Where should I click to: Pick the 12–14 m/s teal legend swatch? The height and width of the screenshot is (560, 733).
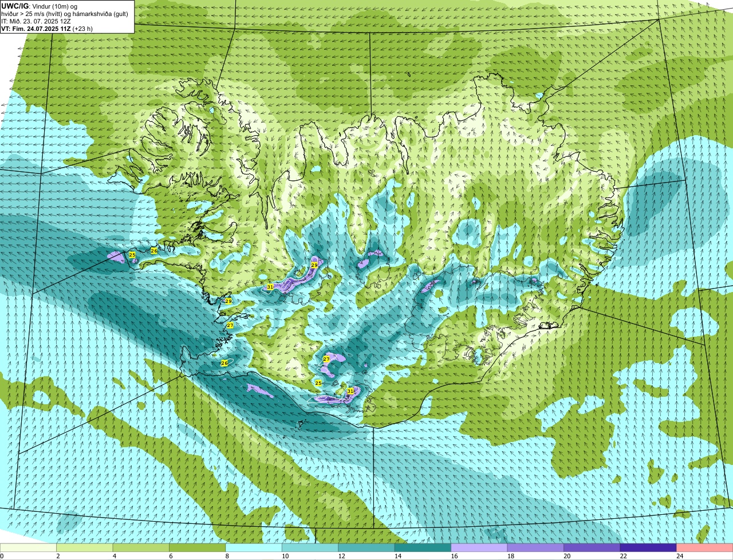pyautogui.click(x=366, y=547)
